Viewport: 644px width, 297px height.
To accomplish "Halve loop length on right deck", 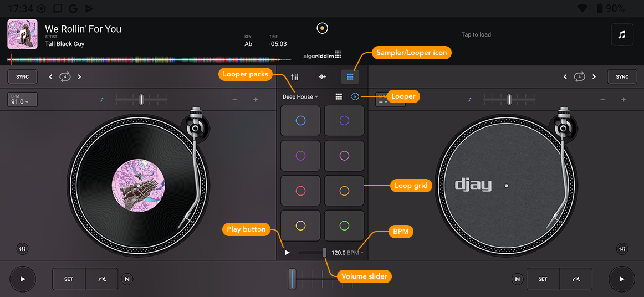I will pos(565,77).
